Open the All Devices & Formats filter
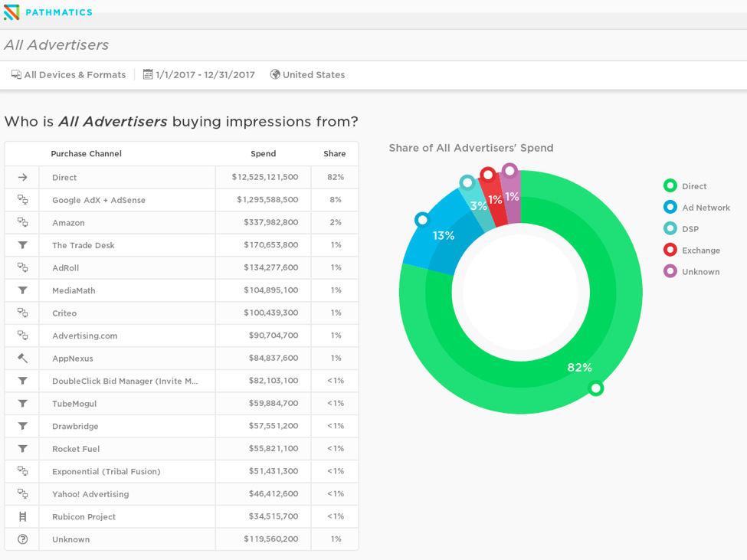The height and width of the screenshot is (560, 747). click(x=74, y=75)
